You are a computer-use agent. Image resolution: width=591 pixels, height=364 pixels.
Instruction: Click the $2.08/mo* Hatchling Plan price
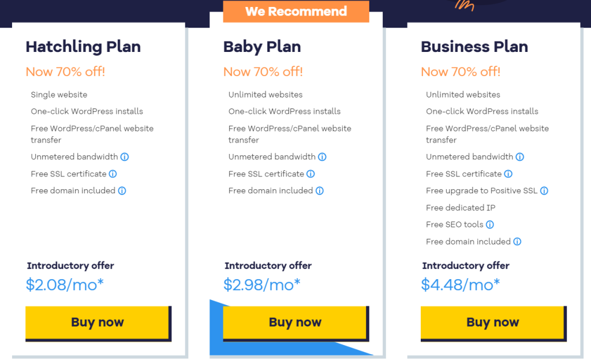(65, 284)
